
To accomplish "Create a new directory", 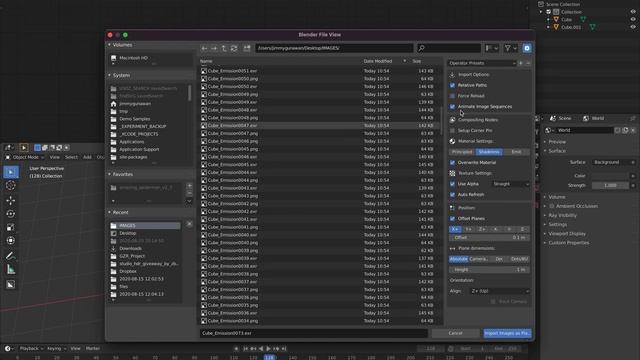I will pyautogui.click(x=247, y=48).
